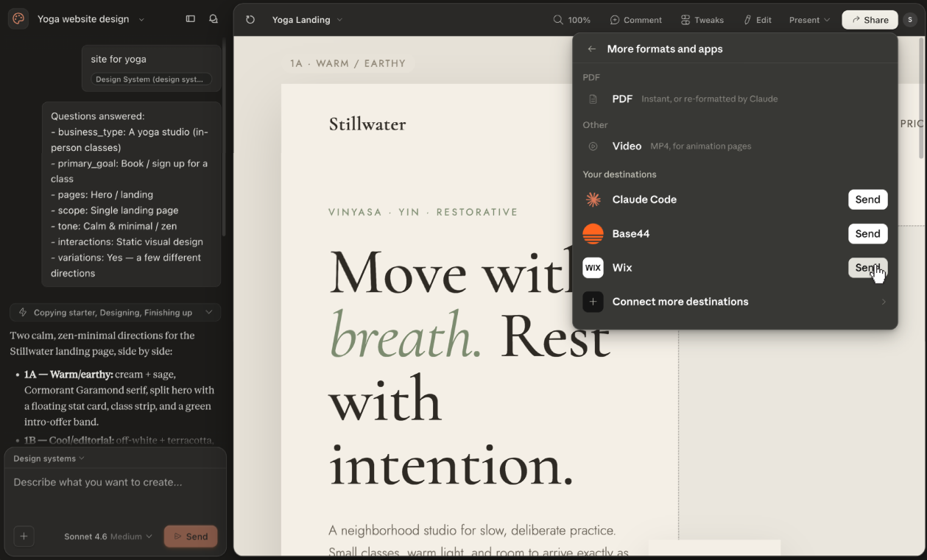Click the reload icon beside Yoga Landing
The height and width of the screenshot is (560, 927).
click(250, 20)
